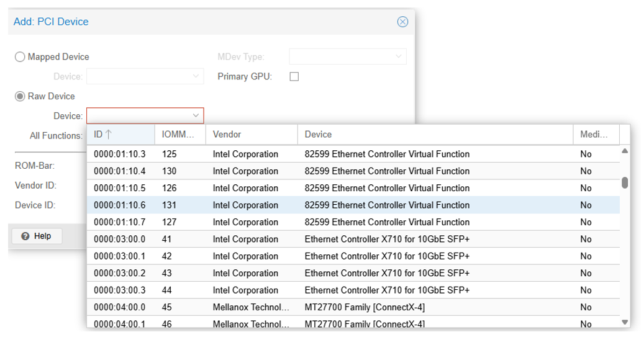644x337 pixels.
Task: Select device 0000:01:10.6
Action: click(353, 205)
